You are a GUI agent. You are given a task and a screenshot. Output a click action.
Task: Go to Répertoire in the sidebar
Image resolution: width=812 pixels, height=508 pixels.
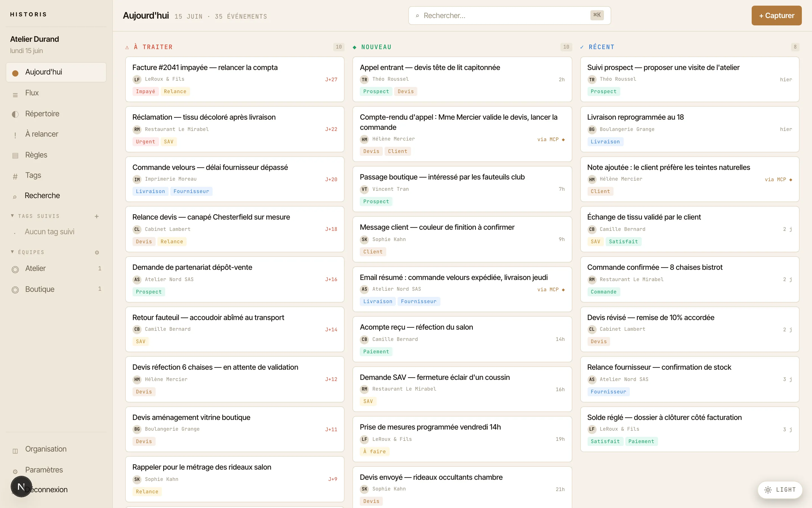click(x=56, y=114)
